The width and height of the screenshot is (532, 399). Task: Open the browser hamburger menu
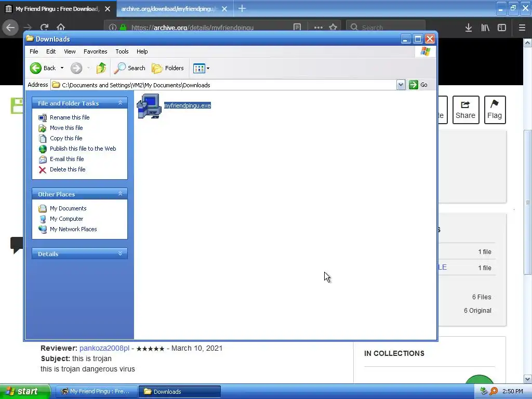(522, 28)
